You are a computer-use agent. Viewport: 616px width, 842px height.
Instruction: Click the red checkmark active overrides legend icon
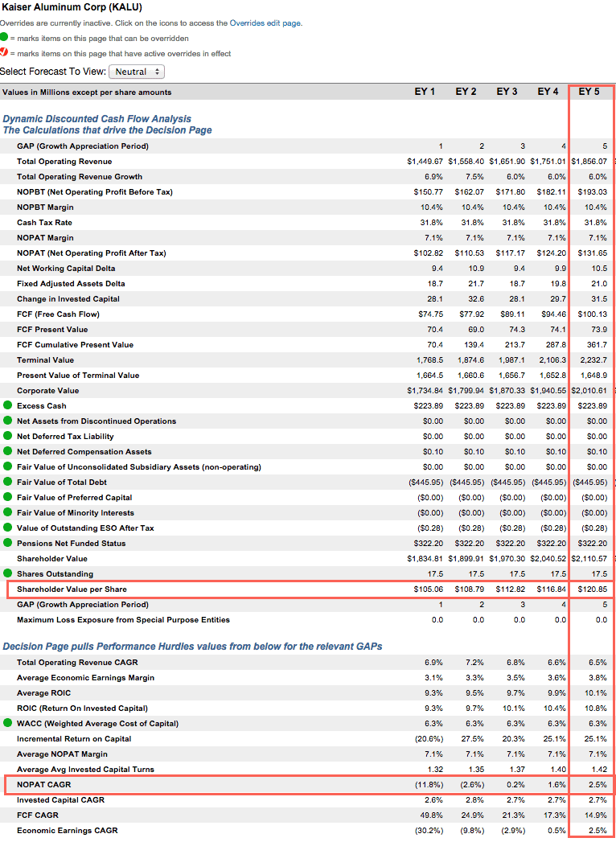point(4,52)
